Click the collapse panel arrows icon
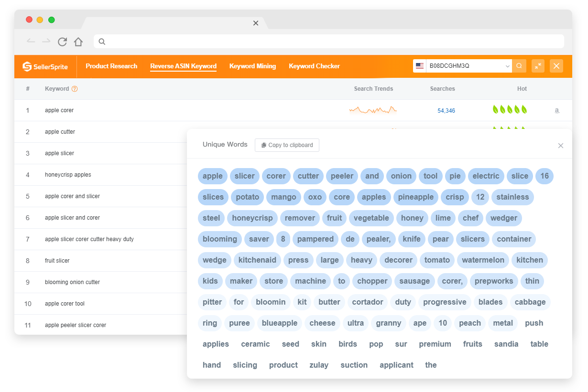Screen dimensions: 588x392 point(538,66)
